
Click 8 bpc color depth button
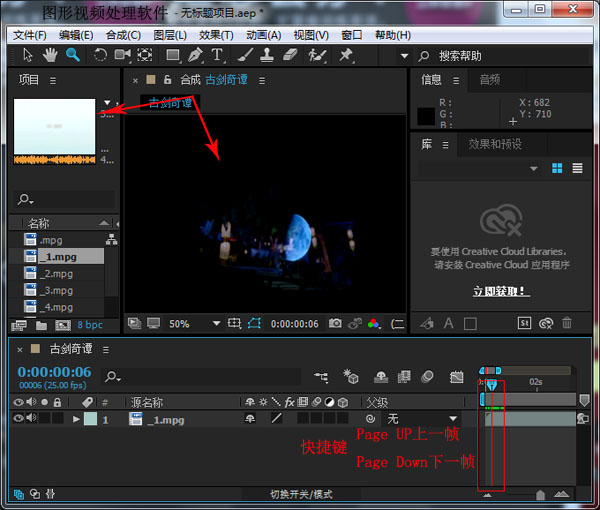pyautogui.click(x=90, y=325)
